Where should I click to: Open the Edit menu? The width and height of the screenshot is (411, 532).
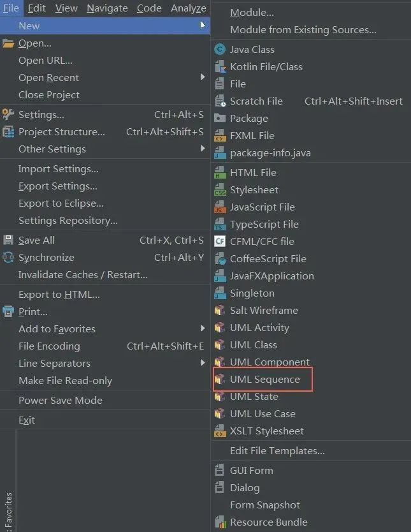[36, 8]
